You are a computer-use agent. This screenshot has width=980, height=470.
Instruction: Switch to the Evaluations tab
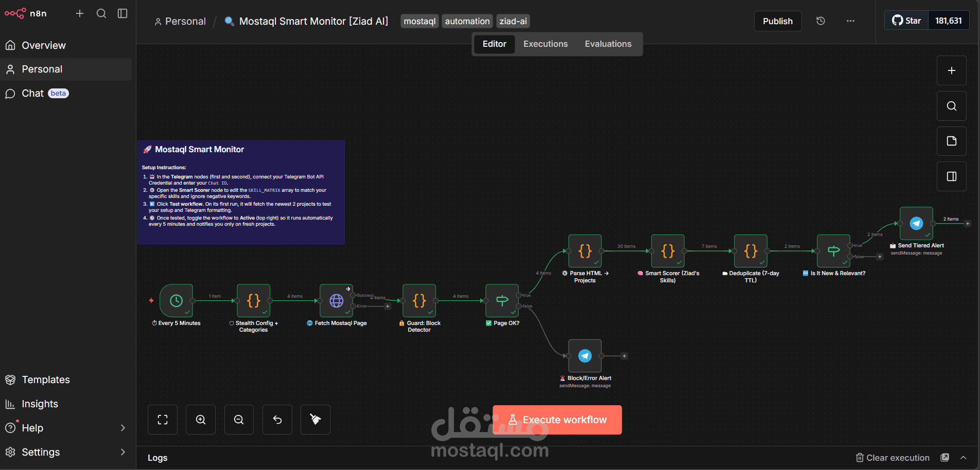click(608, 44)
